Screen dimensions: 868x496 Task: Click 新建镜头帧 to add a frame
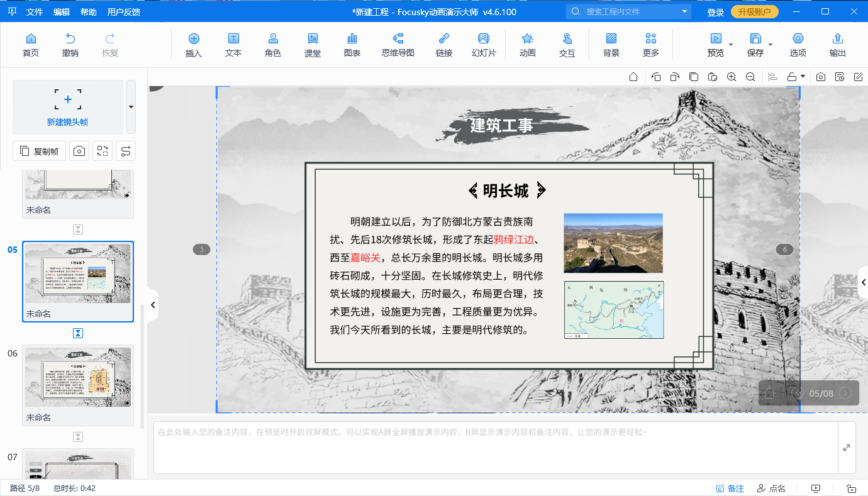(x=68, y=107)
